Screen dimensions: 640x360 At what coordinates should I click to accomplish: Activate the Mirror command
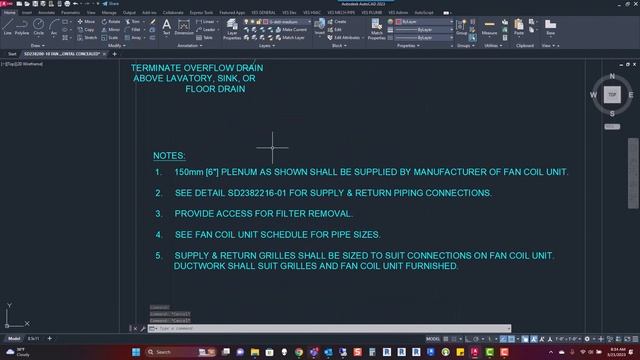click(111, 29)
